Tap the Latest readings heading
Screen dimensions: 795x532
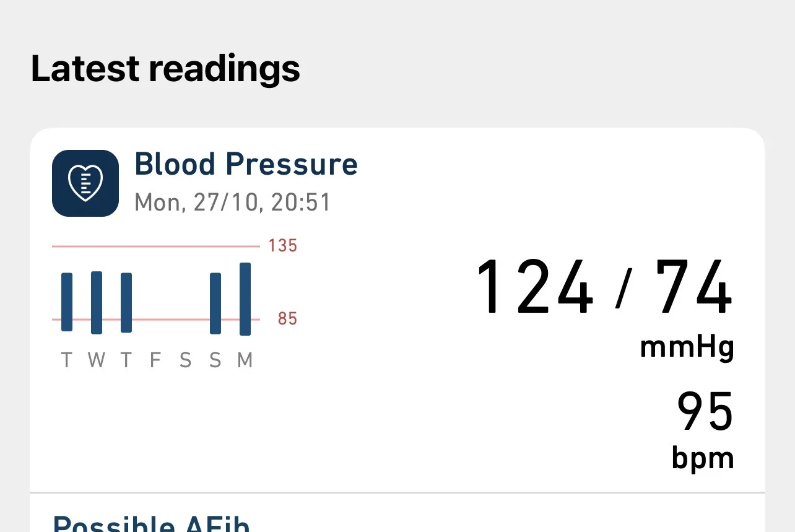click(x=165, y=68)
